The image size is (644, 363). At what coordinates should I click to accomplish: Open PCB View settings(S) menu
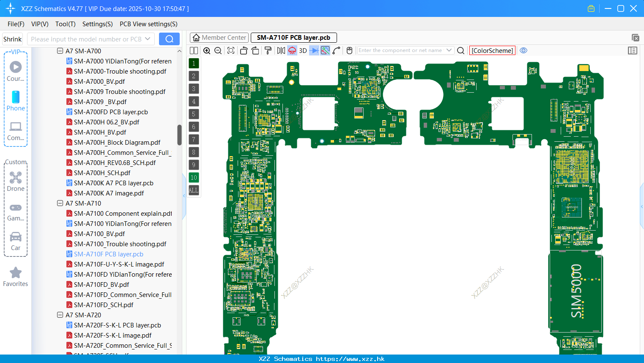148,24
